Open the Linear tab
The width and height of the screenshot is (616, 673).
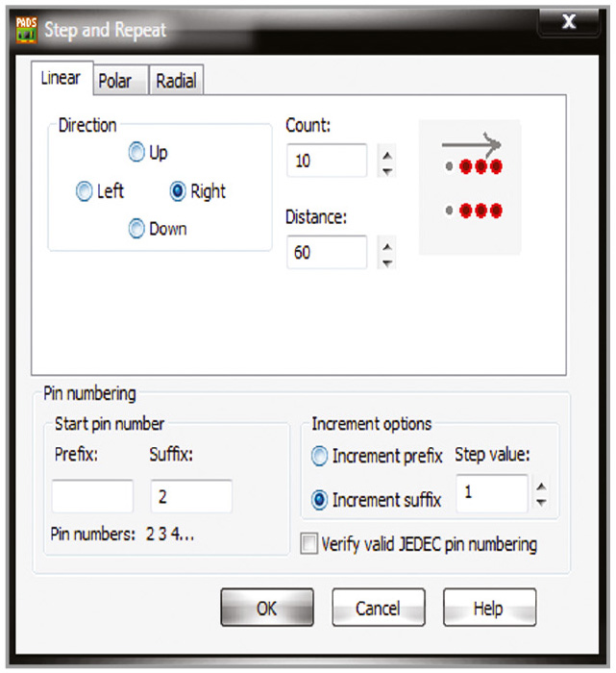tap(61, 79)
